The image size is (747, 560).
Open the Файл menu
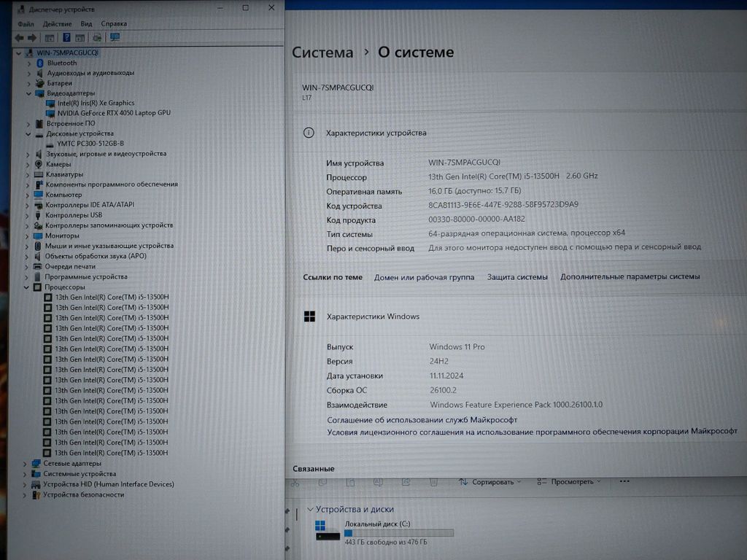26,24
